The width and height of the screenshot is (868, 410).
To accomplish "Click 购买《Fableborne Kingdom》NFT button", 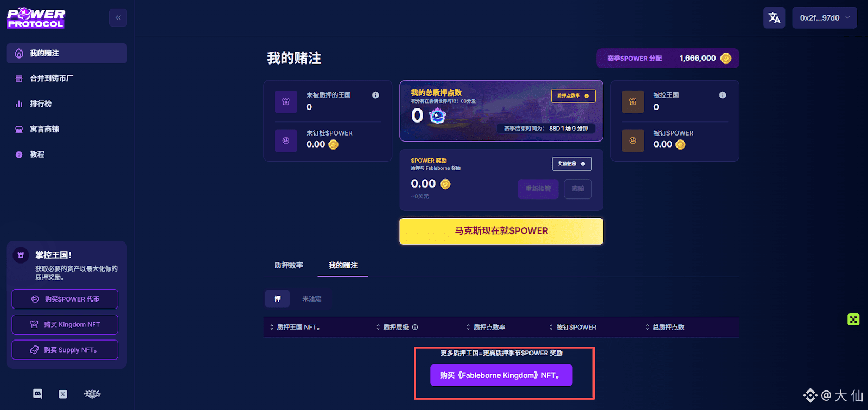I will coord(501,375).
